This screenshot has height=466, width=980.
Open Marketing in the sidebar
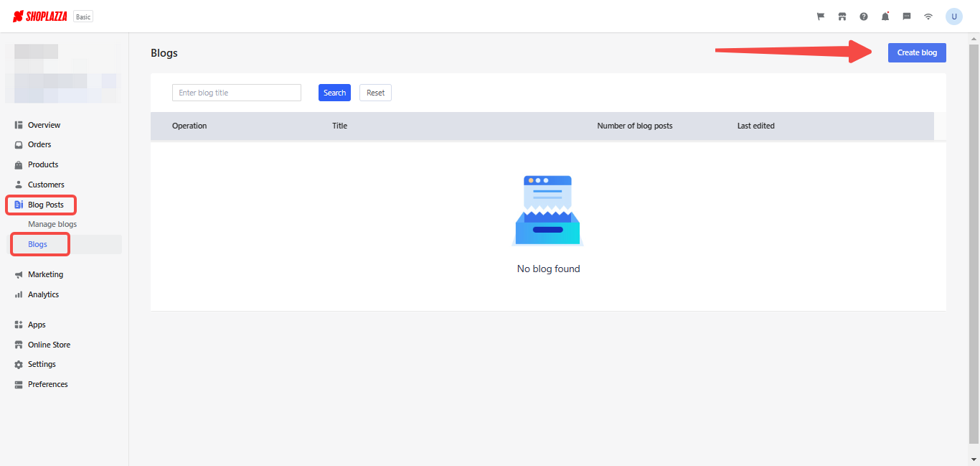45,274
